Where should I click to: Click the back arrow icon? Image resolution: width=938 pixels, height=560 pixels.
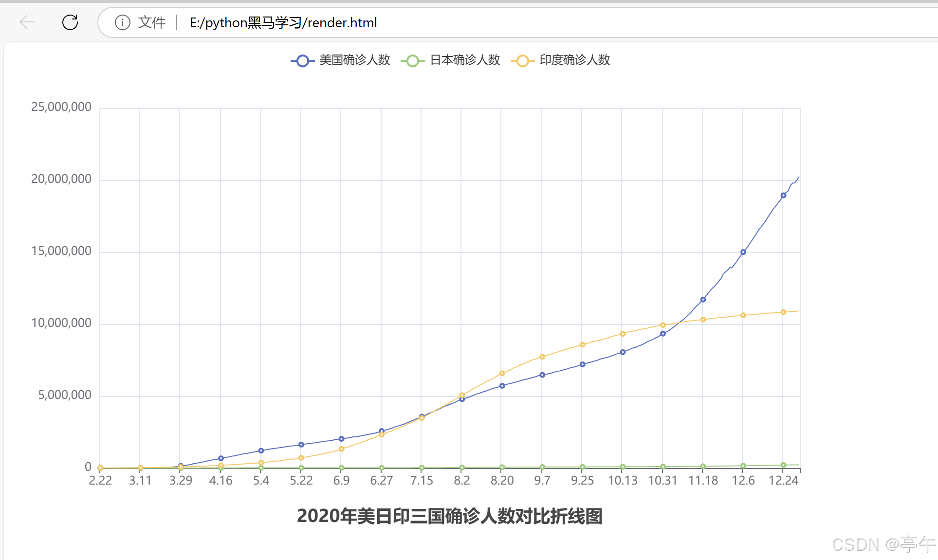(x=27, y=22)
